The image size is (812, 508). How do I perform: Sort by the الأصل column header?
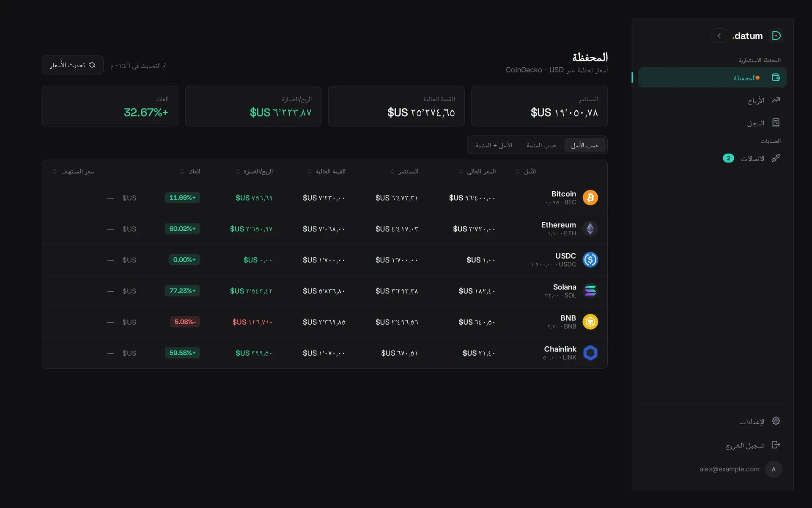tap(526, 171)
